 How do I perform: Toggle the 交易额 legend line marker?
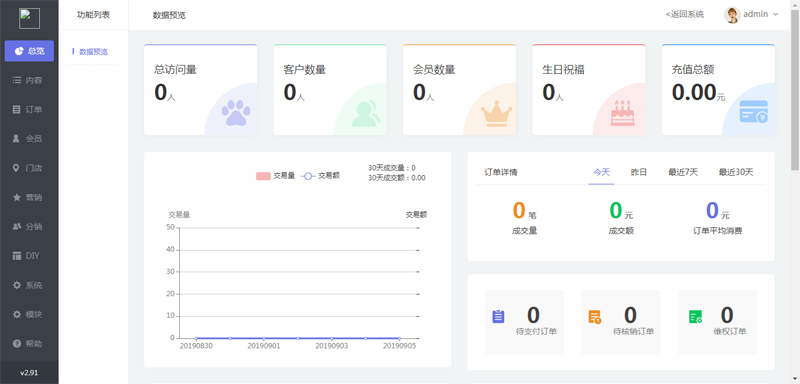(x=308, y=176)
